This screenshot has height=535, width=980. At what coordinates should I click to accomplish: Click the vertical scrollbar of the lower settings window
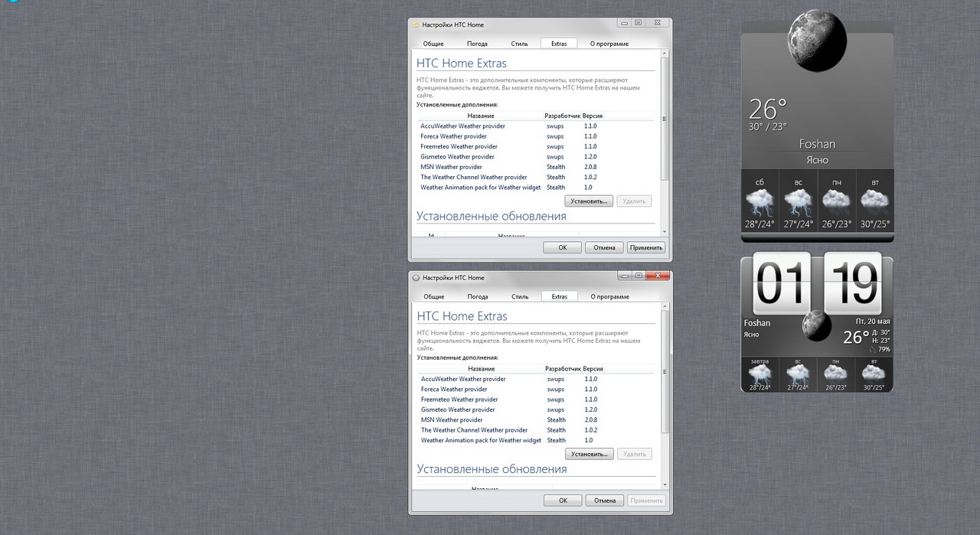click(x=665, y=396)
